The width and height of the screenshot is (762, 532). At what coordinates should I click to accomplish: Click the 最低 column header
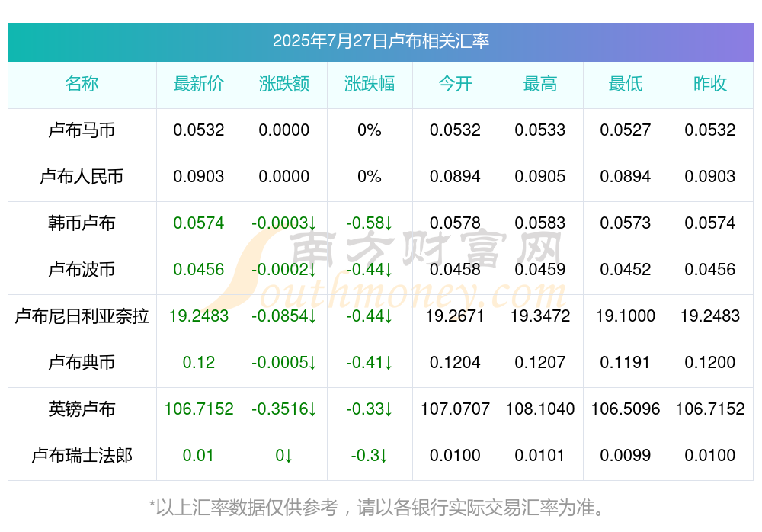point(626,84)
